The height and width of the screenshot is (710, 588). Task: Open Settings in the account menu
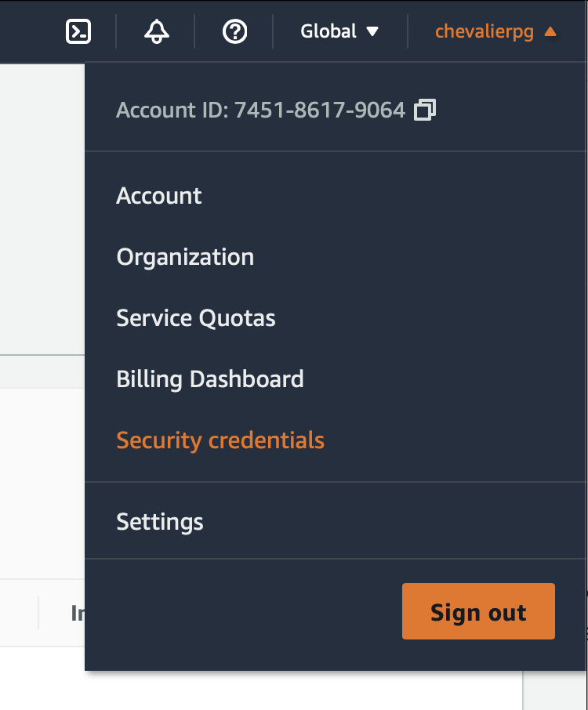(x=159, y=522)
